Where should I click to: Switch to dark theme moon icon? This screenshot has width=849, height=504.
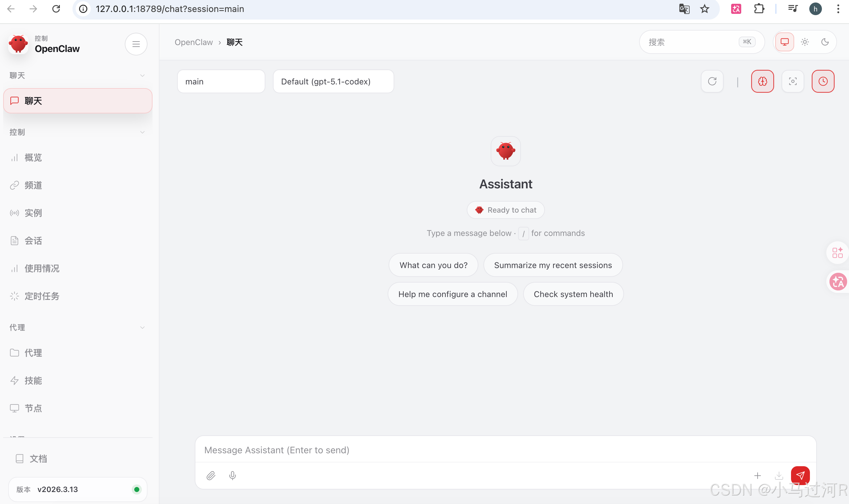[x=825, y=42]
